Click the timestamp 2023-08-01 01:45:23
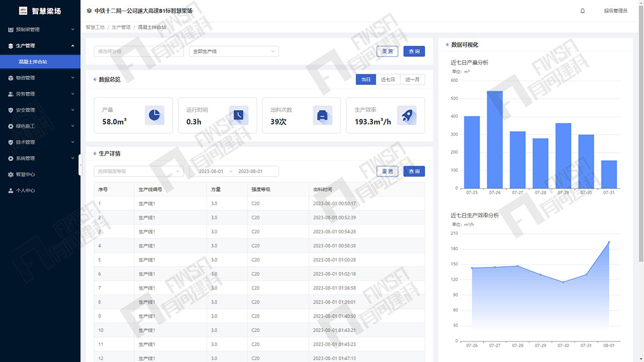 (334, 344)
